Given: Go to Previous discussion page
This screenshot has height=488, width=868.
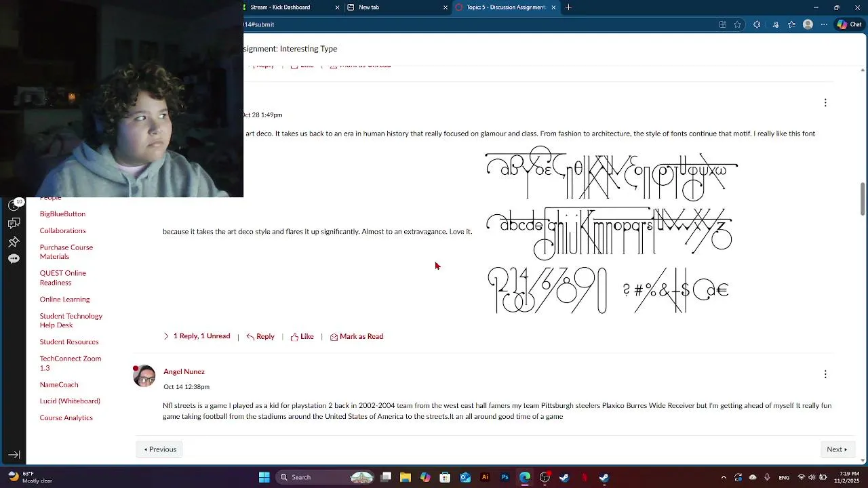Looking at the screenshot, I should tap(160, 449).
